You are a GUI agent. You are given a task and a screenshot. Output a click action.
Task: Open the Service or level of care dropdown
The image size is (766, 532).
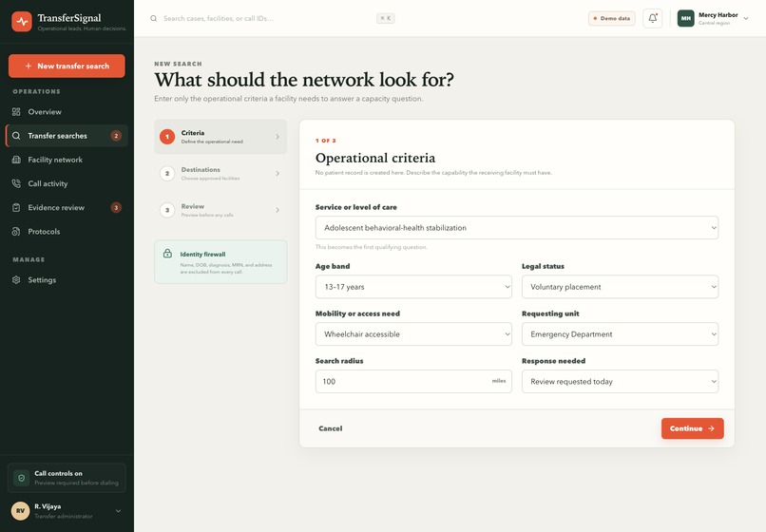click(517, 228)
